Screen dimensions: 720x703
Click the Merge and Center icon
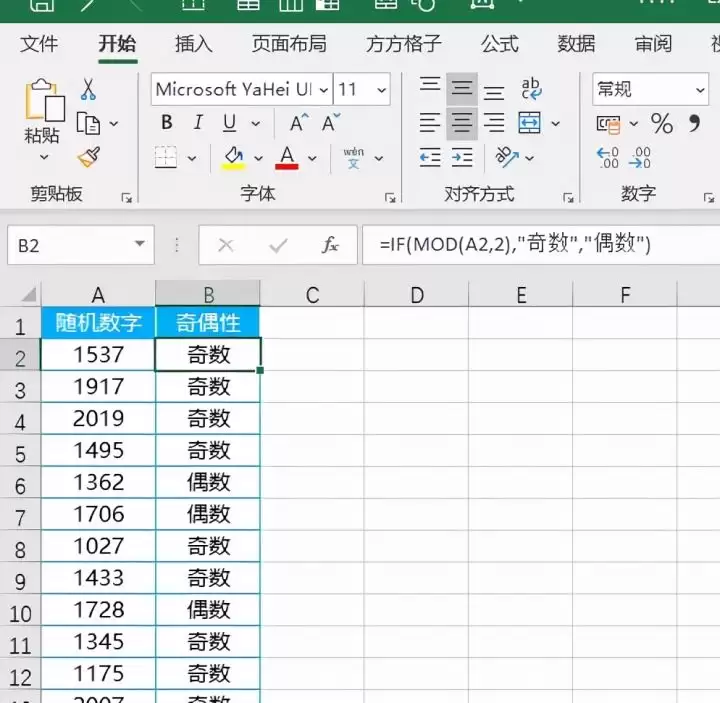coord(529,123)
